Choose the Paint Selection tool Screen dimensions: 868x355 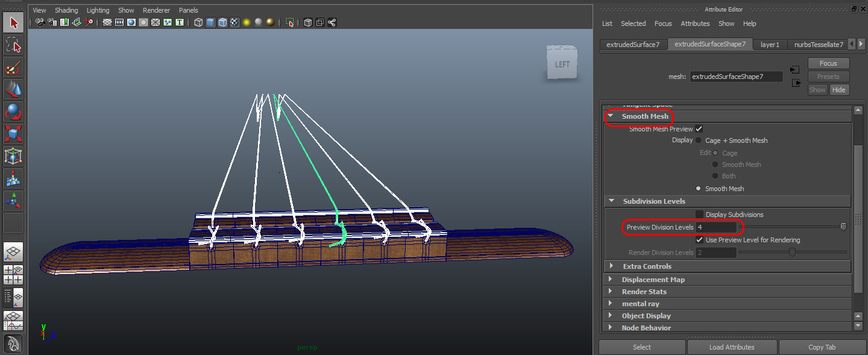pyautogui.click(x=13, y=68)
